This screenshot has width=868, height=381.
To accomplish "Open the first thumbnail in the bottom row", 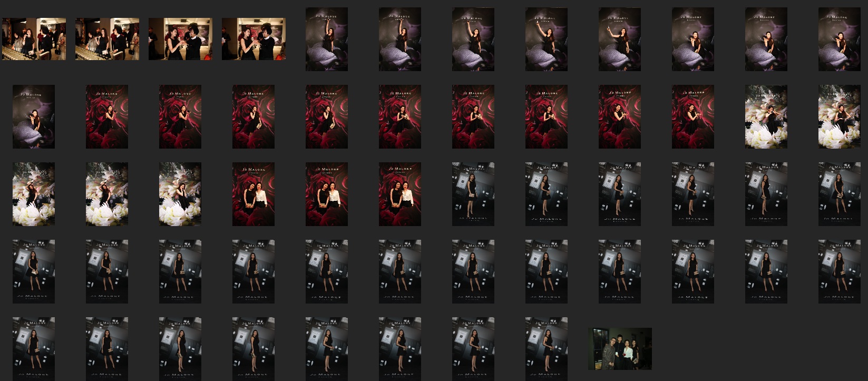I will coord(34,349).
